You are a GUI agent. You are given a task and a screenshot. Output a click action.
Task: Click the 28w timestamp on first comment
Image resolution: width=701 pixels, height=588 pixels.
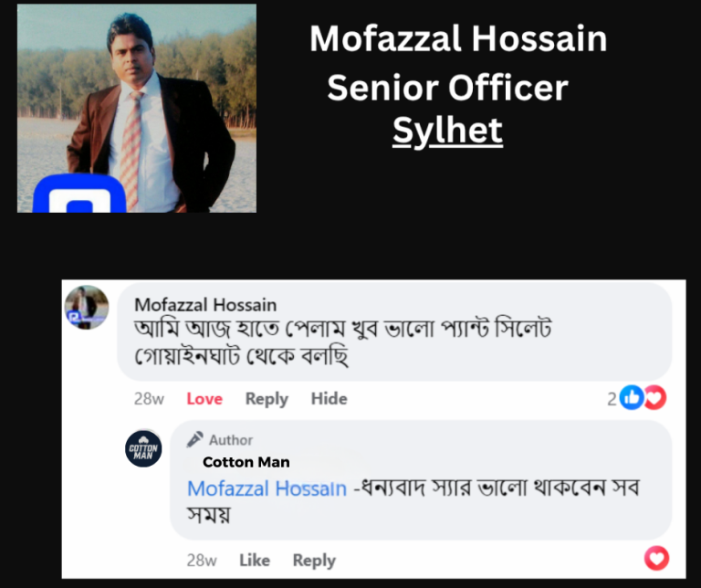point(149,399)
